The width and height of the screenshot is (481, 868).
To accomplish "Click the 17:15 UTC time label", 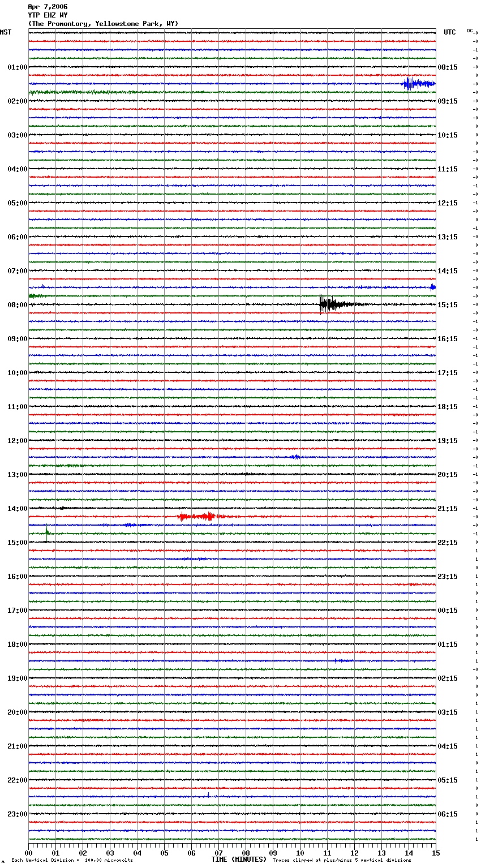I will [x=448, y=373].
